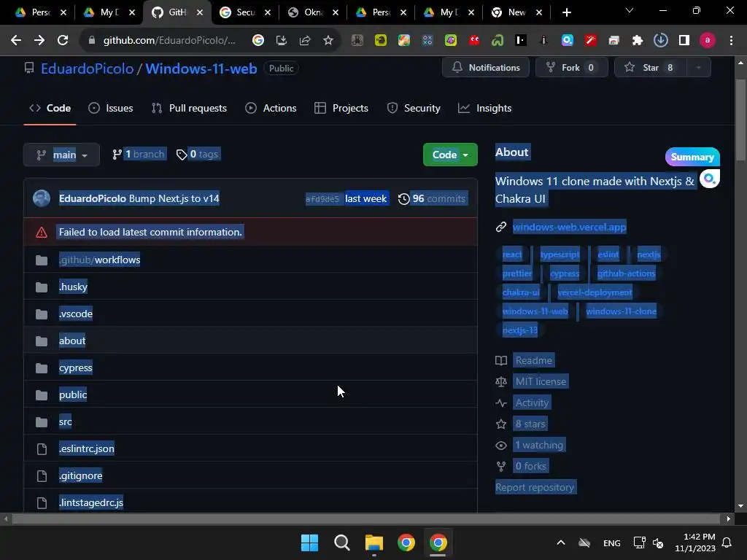This screenshot has height=560, width=747.
Task: Open File Explorer from the taskbar
Action: pyautogui.click(x=374, y=542)
